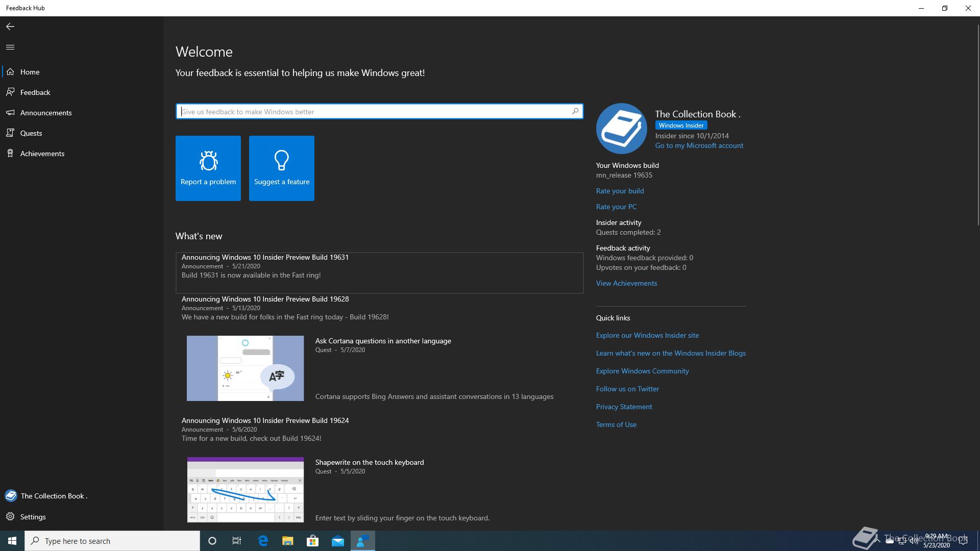Open the Windows Start button
This screenshot has height=551, width=980.
coord(12,541)
